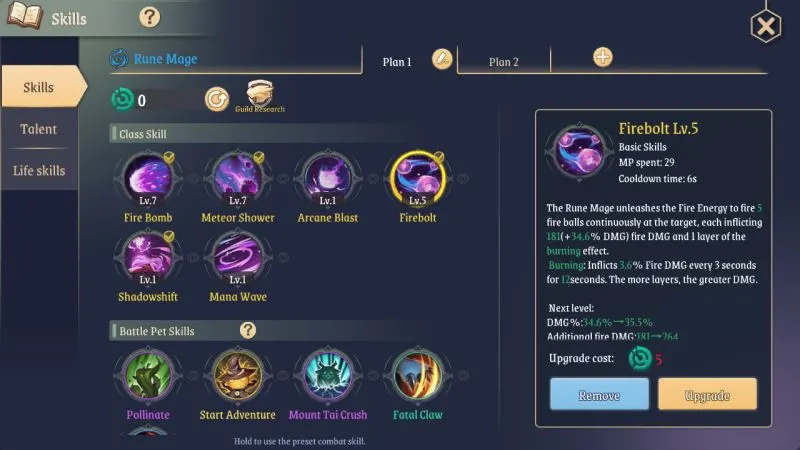Open help next to Battle Pet Skills
This screenshot has height=450, width=800.
248,330
